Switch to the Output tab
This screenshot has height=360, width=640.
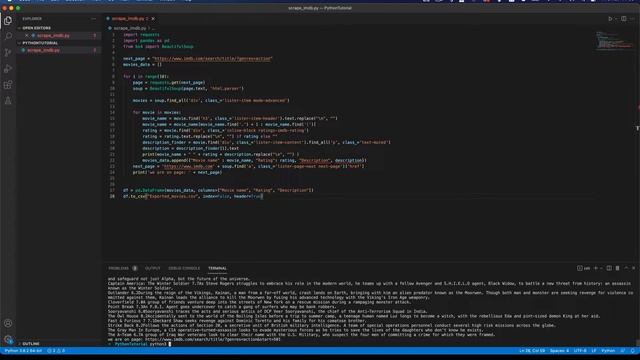pos(152,268)
